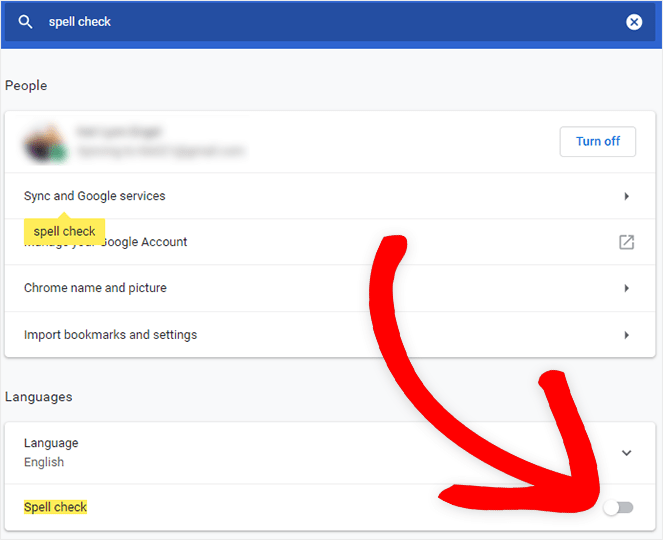Click in the settings search field
Screen dimensions: 663x540
coord(300,22)
